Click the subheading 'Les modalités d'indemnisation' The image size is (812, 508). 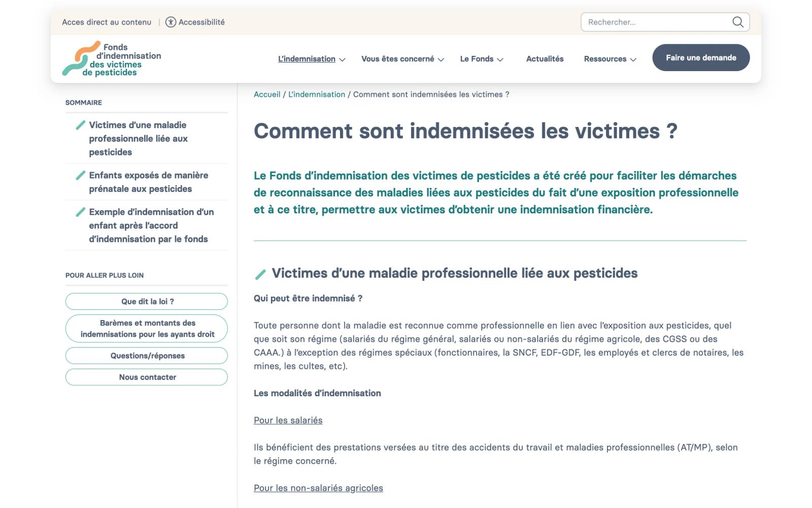point(317,393)
